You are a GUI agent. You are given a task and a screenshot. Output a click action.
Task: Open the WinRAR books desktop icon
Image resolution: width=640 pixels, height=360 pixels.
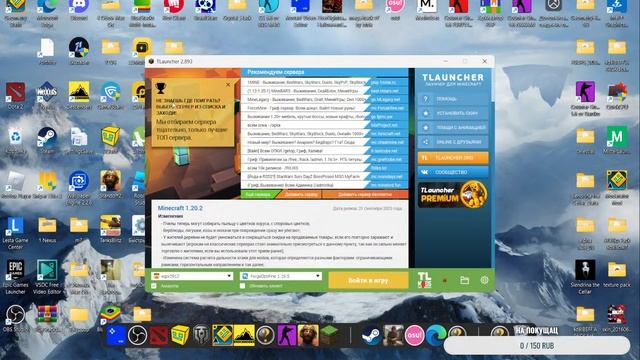pyautogui.click(x=47, y=319)
